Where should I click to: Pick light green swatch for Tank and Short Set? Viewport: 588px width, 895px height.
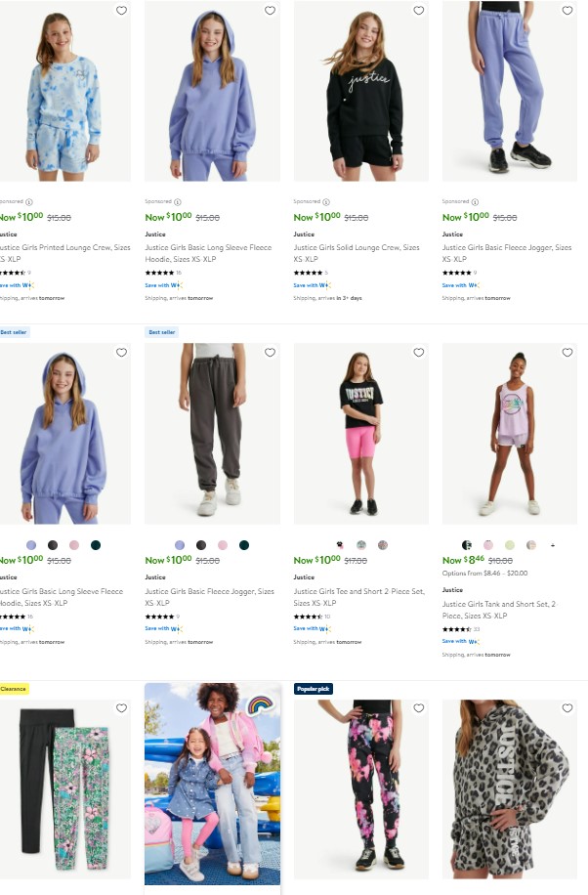coord(510,545)
